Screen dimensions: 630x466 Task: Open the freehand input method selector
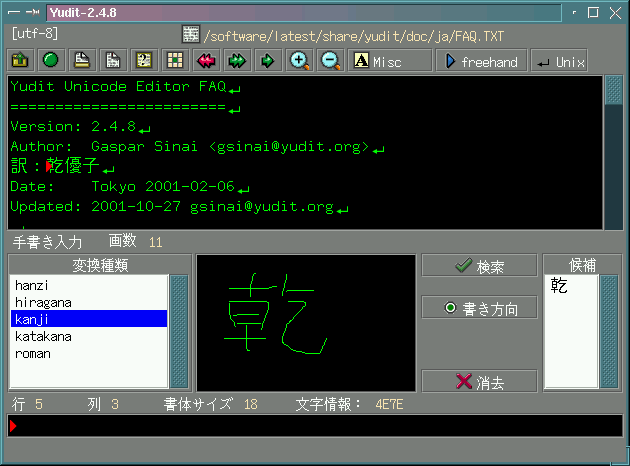click(482, 61)
